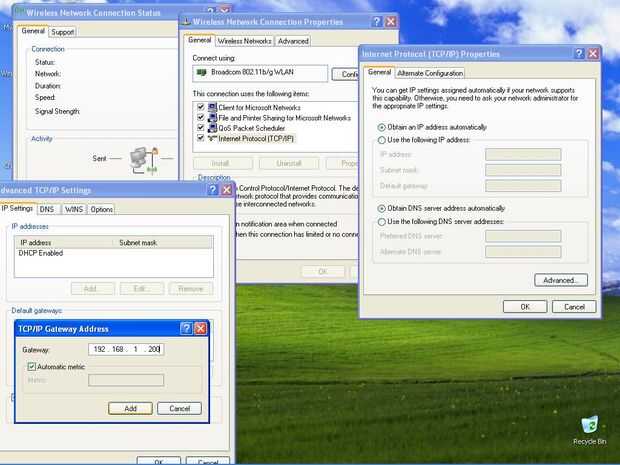Click the IP address column header
Screen dimensions: 620x465
64,243
